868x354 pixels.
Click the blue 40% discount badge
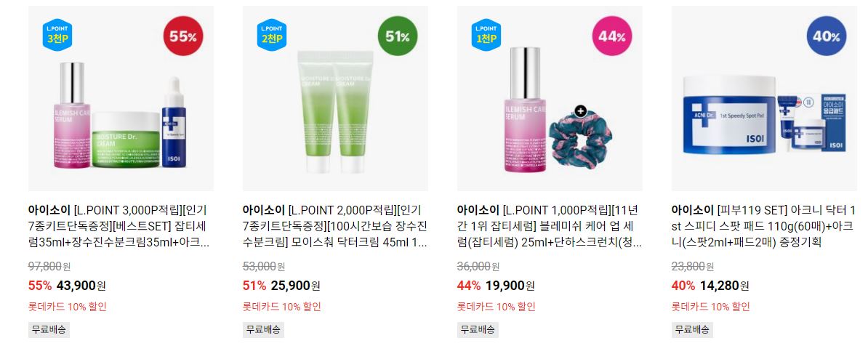coord(827,36)
